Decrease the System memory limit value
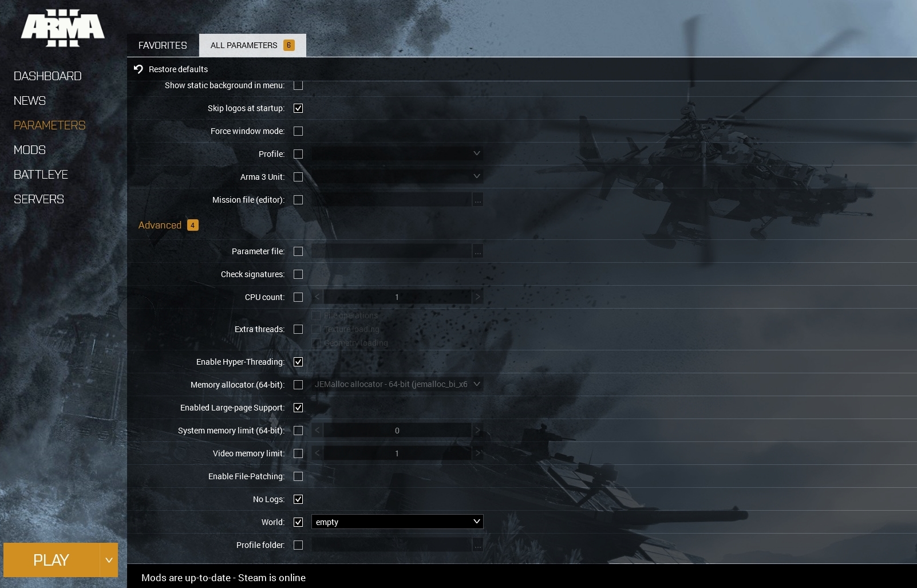Screen dimensions: 917x588 [317, 431]
